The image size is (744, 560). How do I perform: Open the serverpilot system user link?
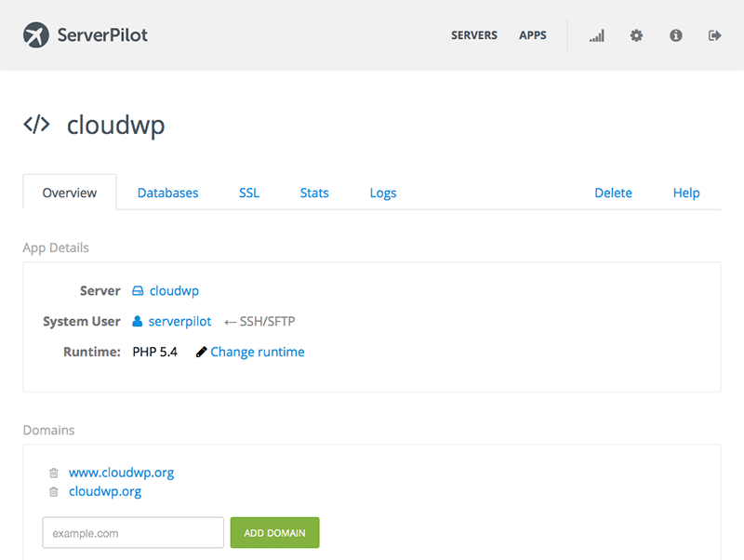[179, 321]
